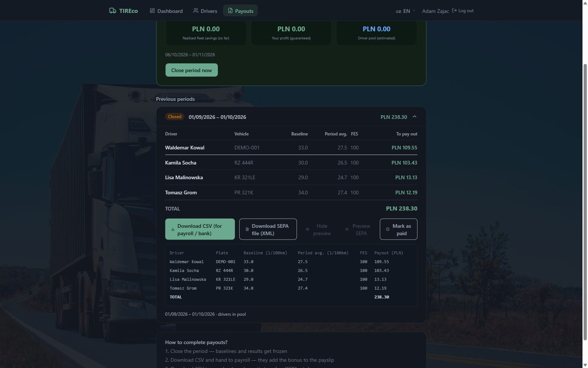The width and height of the screenshot is (588, 368).
Task: Click vehicle plate KR 321LE in table
Action: pyautogui.click(x=245, y=177)
